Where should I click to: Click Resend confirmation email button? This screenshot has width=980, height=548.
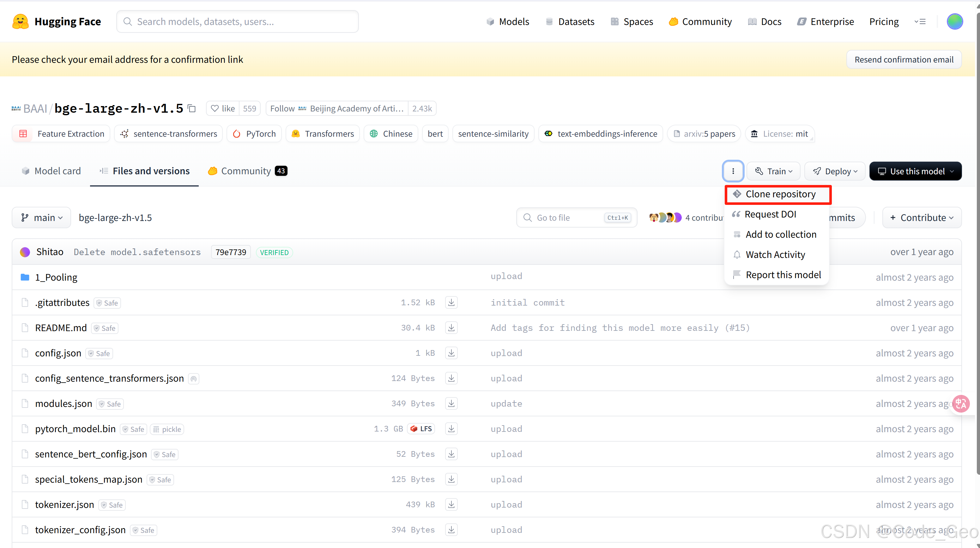click(904, 60)
